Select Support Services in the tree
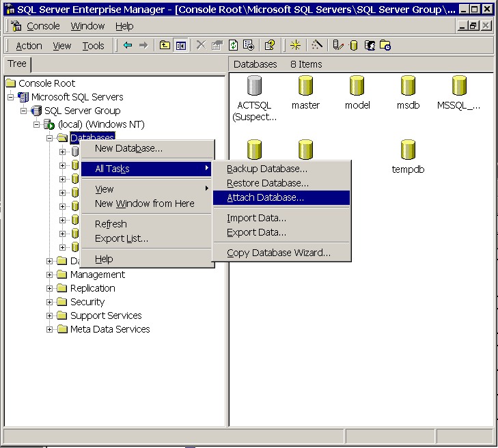498x448 pixels. coord(106,316)
